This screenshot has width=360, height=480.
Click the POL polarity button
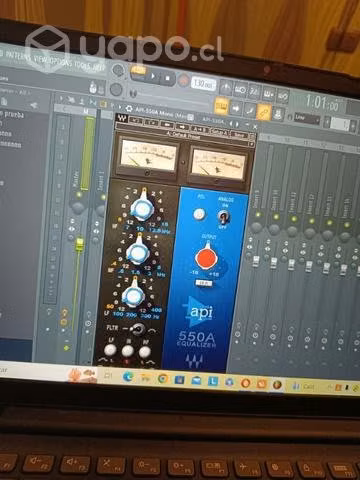click(x=199, y=214)
